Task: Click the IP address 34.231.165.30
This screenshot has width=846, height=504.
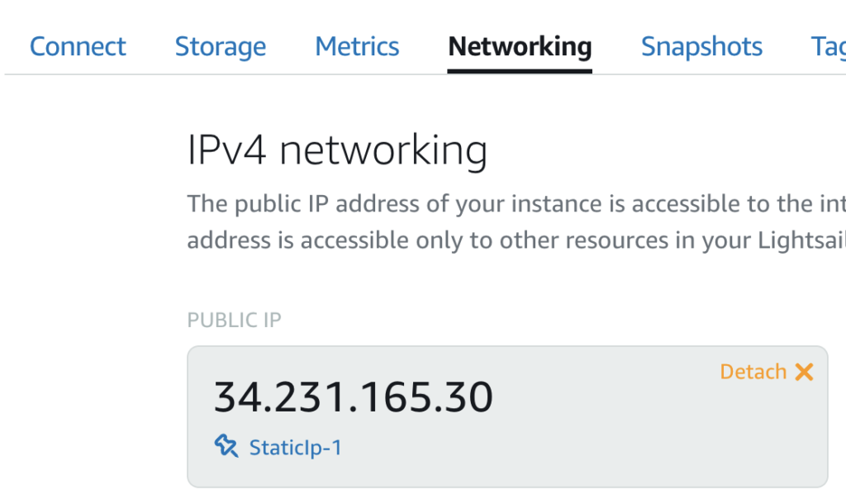Action: point(354,397)
